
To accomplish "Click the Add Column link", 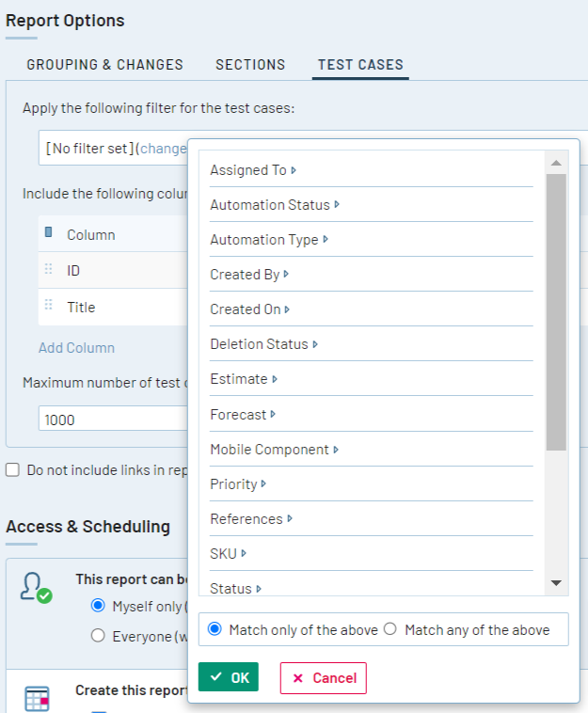I will [76, 348].
